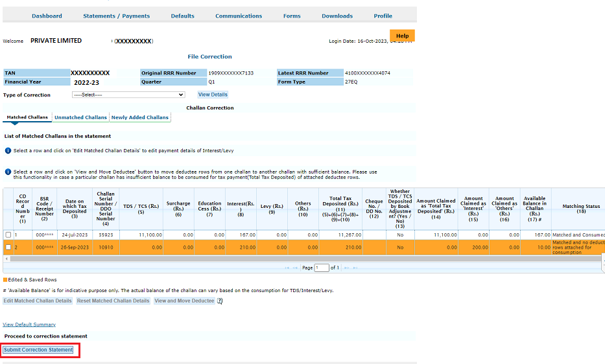Open the Communications menu
605x364 pixels.
239,16
